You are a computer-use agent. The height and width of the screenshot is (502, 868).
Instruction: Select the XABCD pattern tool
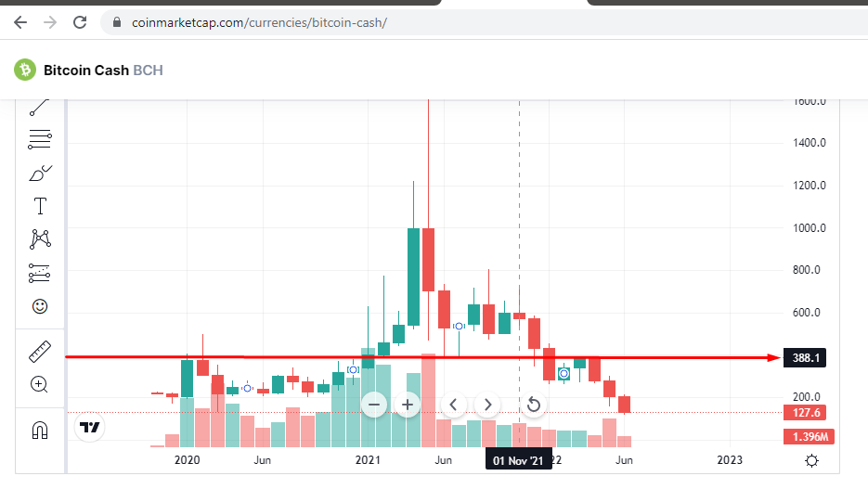click(40, 239)
